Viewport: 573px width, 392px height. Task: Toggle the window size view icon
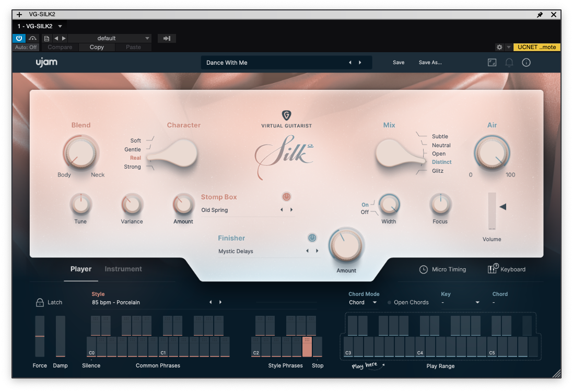(x=492, y=63)
